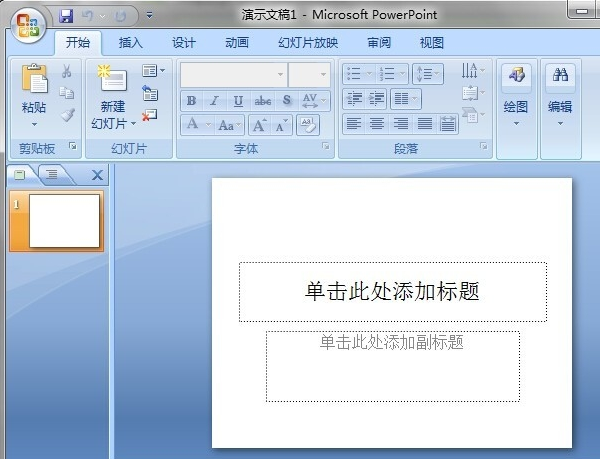
Task: Toggle Bold formatting
Action: pyautogui.click(x=192, y=101)
